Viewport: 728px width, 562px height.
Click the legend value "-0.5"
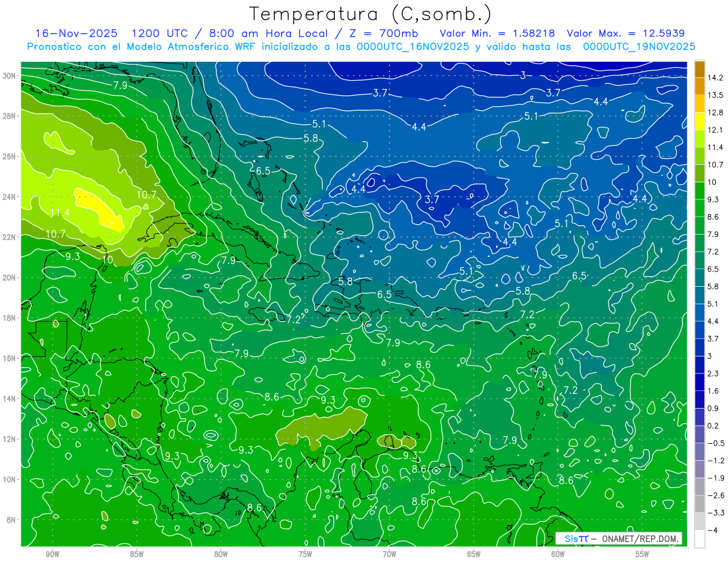(715, 443)
